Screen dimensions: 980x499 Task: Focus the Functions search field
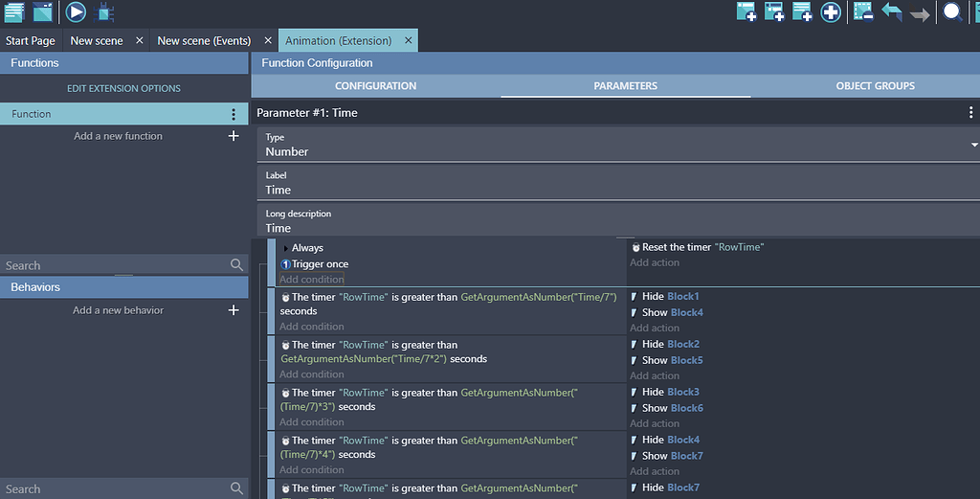pos(116,265)
